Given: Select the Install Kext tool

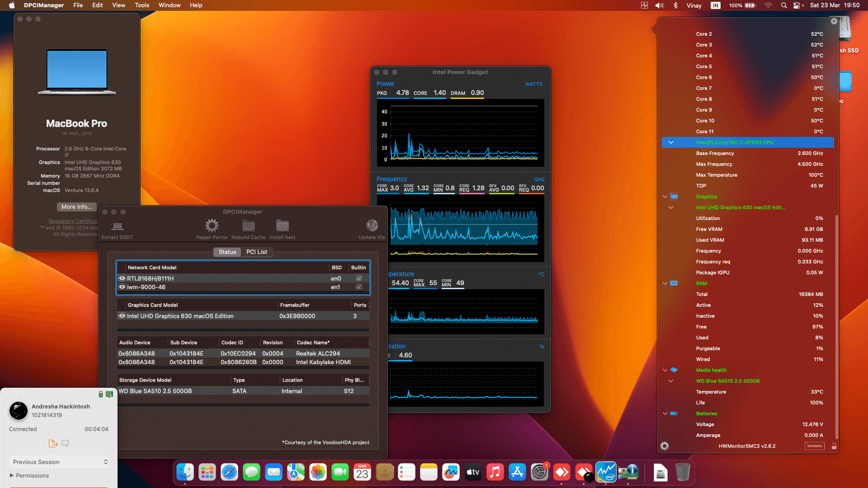Looking at the screenshot, I should tap(282, 225).
